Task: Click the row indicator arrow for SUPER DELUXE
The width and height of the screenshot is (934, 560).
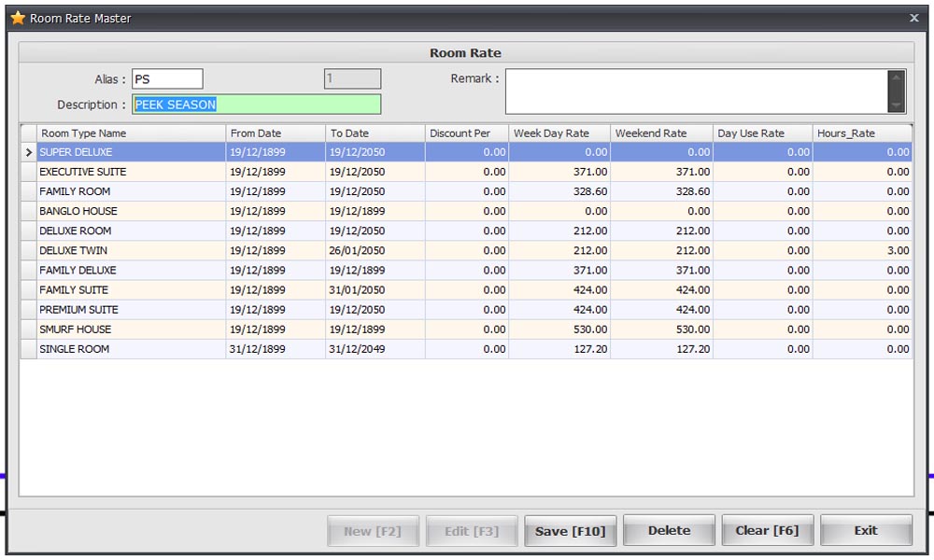Action: (x=29, y=152)
